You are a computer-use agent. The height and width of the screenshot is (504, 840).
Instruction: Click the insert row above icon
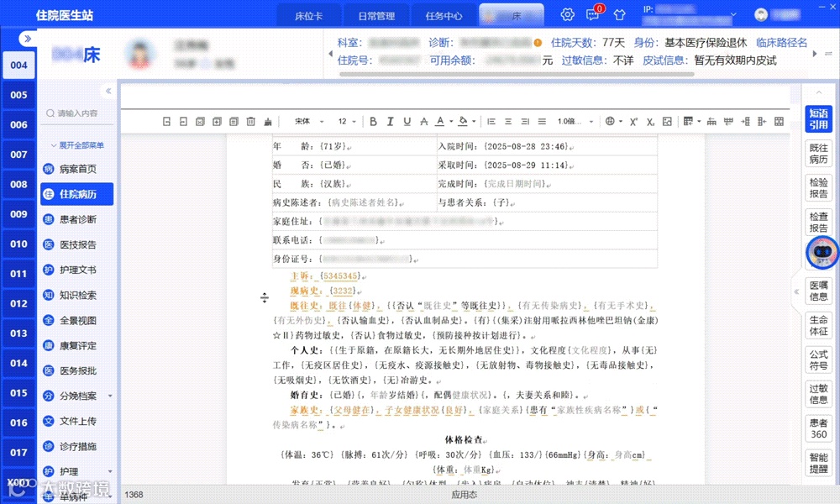(x=711, y=122)
